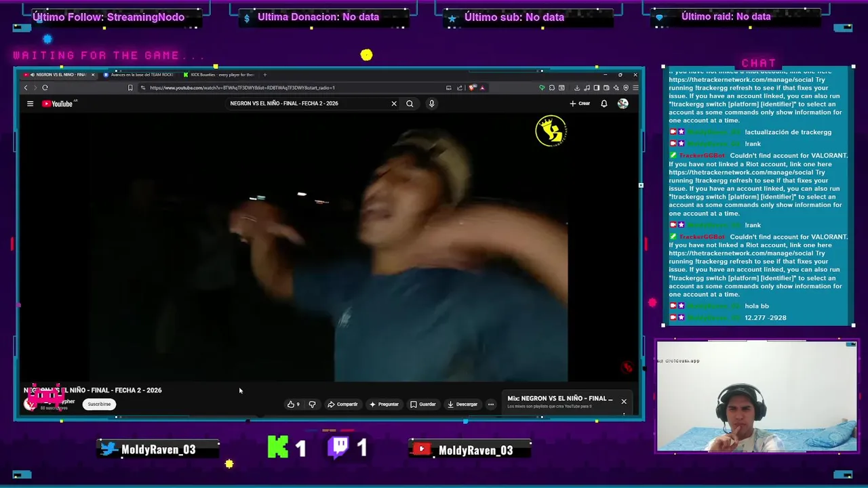
Task: Go back in the browser
Action: coord(26,87)
